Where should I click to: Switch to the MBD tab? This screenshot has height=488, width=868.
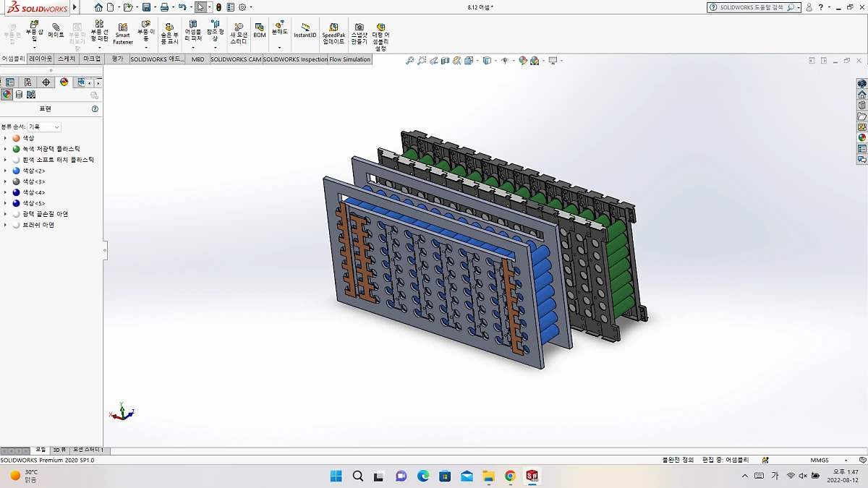[x=197, y=59]
